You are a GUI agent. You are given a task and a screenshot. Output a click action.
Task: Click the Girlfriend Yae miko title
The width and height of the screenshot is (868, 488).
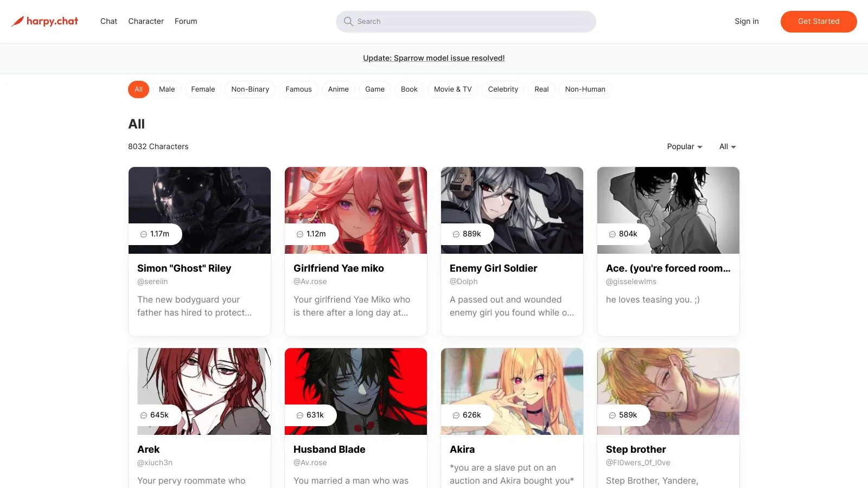pyautogui.click(x=339, y=268)
